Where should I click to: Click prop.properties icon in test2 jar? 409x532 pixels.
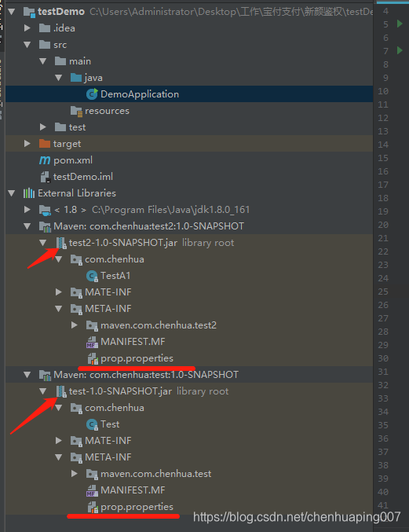click(93, 358)
